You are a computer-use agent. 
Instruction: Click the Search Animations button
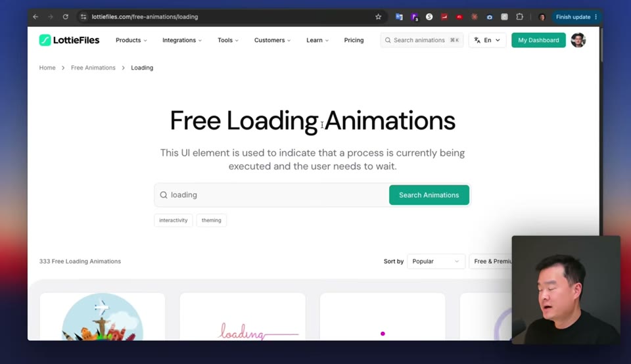pos(429,195)
